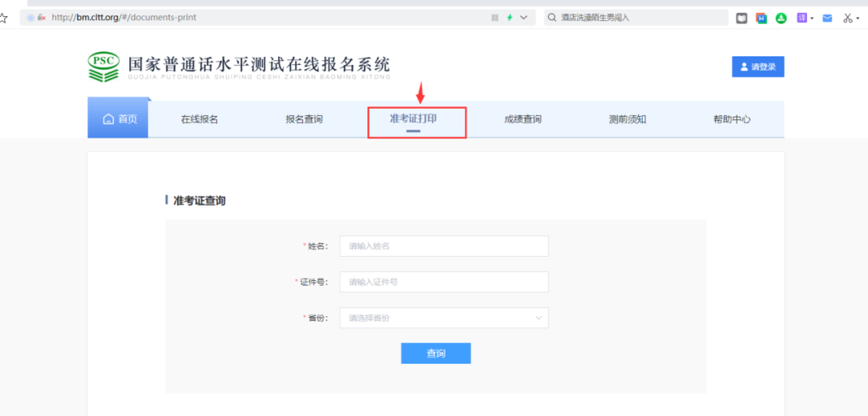
Task: Click the green lightning speed-mode icon
Action: point(510,18)
